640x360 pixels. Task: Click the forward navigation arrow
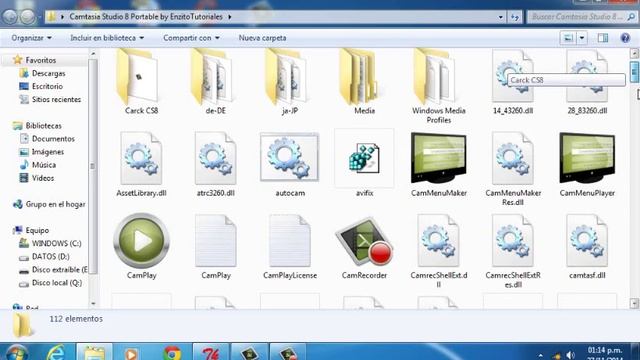coord(28,17)
